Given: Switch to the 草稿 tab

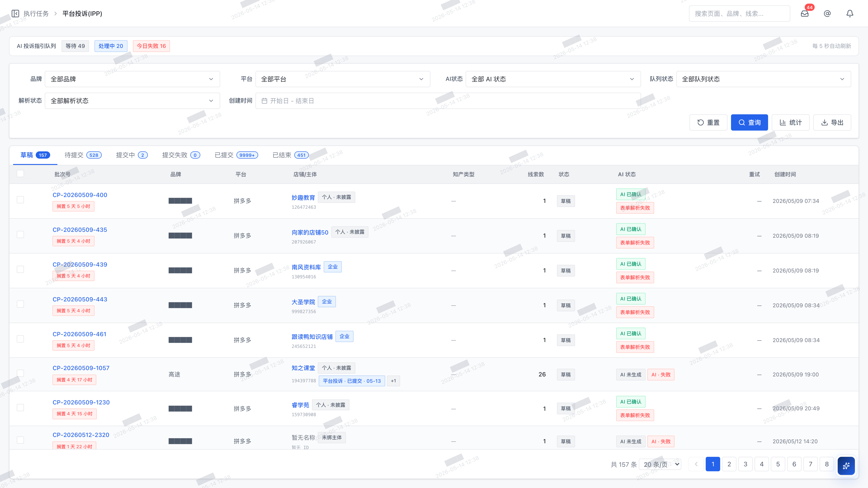Looking at the screenshot, I should pyautogui.click(x=35, y=155).
